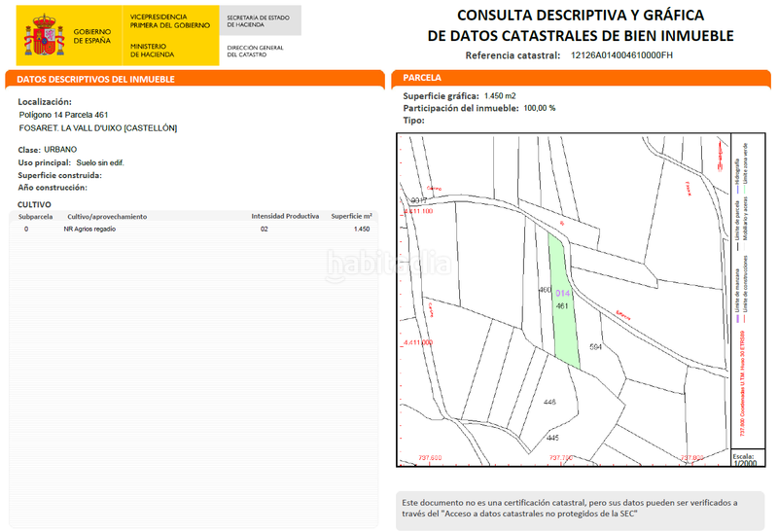Click the Escala 1/2000 scale indicator

743,459
